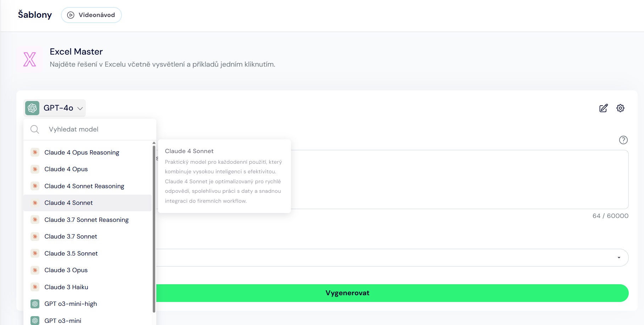Select Claude 4 Opus model

coord(88,169)
